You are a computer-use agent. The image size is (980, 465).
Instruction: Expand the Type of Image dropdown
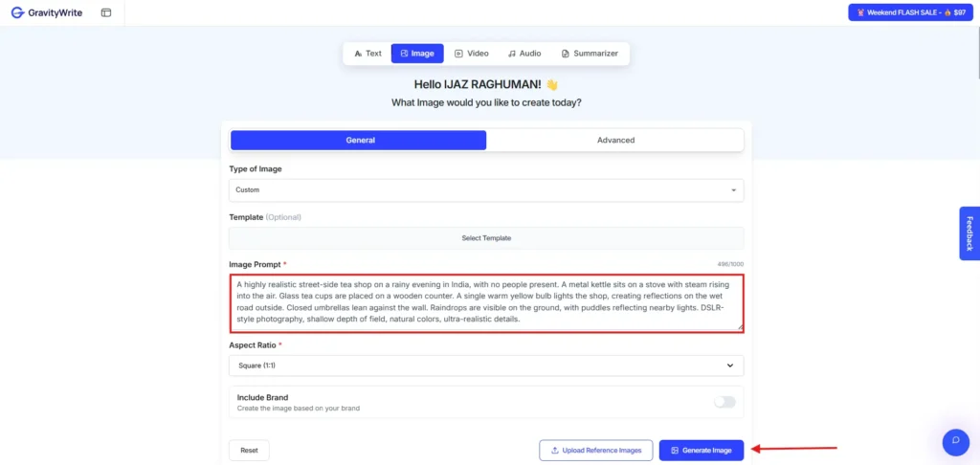tap(486, 190)
